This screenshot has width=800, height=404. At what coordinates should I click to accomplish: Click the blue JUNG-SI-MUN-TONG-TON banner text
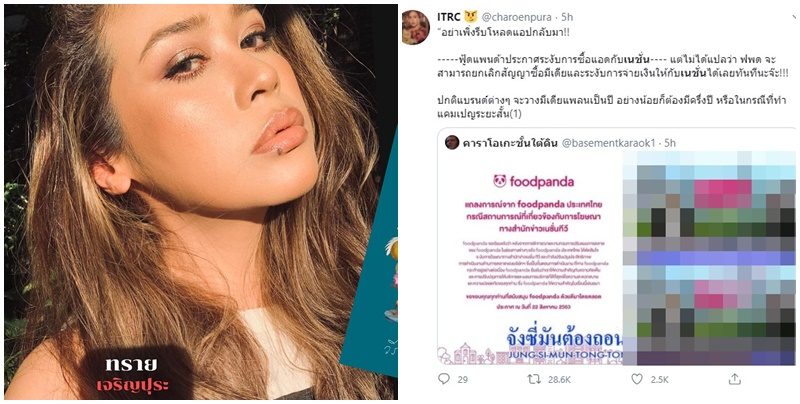pos(564,354)
